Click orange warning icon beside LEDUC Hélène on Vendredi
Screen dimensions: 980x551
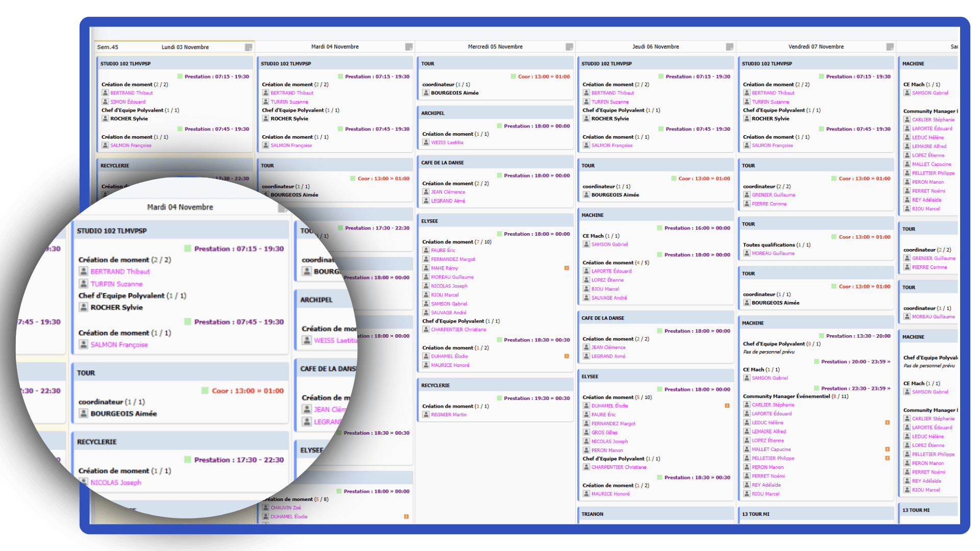pos(887,422)
